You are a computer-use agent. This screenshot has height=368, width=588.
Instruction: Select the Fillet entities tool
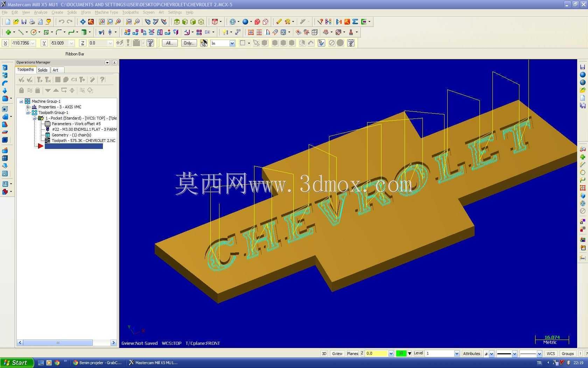58,32
